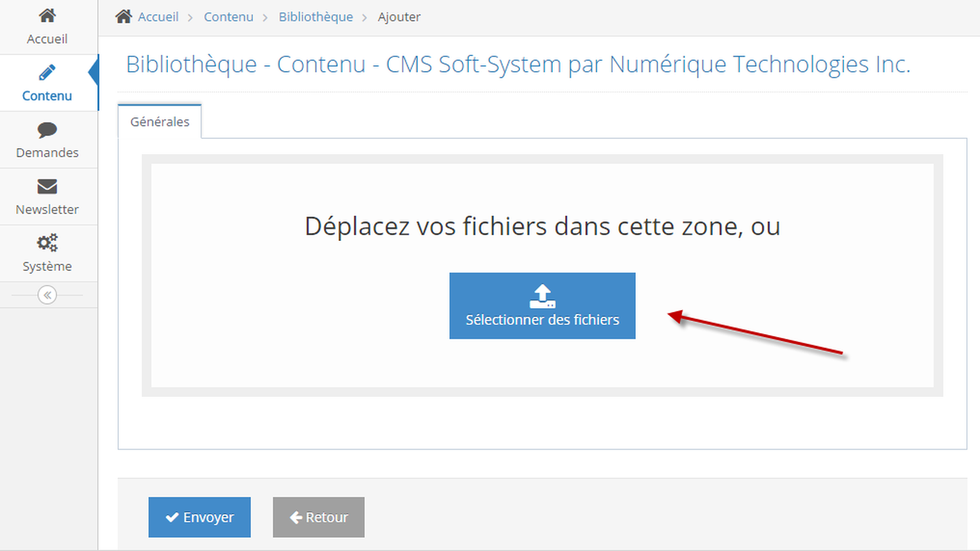Click the Sélectionner des fichiers button
The width and height of the screenshot is (980, 551).
pyautogui.click(x=542, y=306)
